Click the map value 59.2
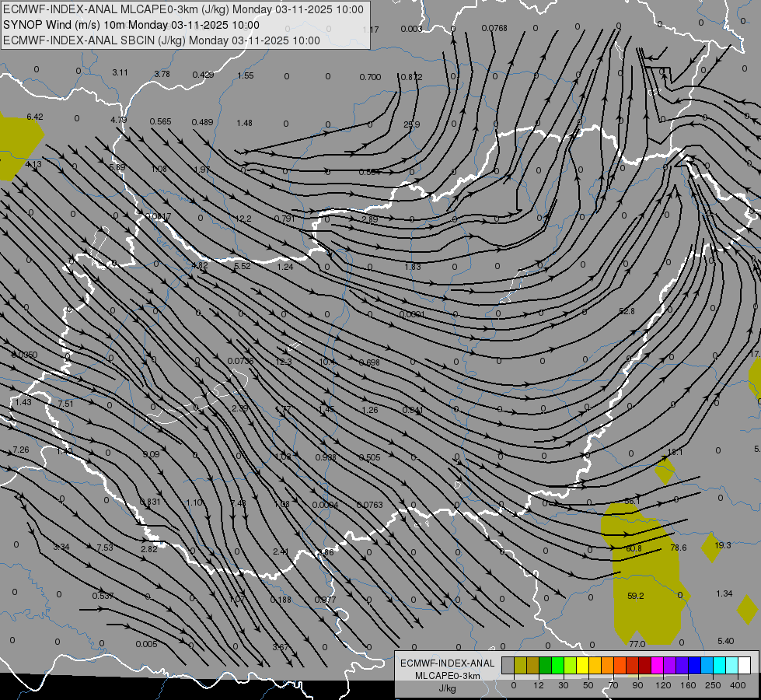The image size is (761, 700). pos(635,596)
